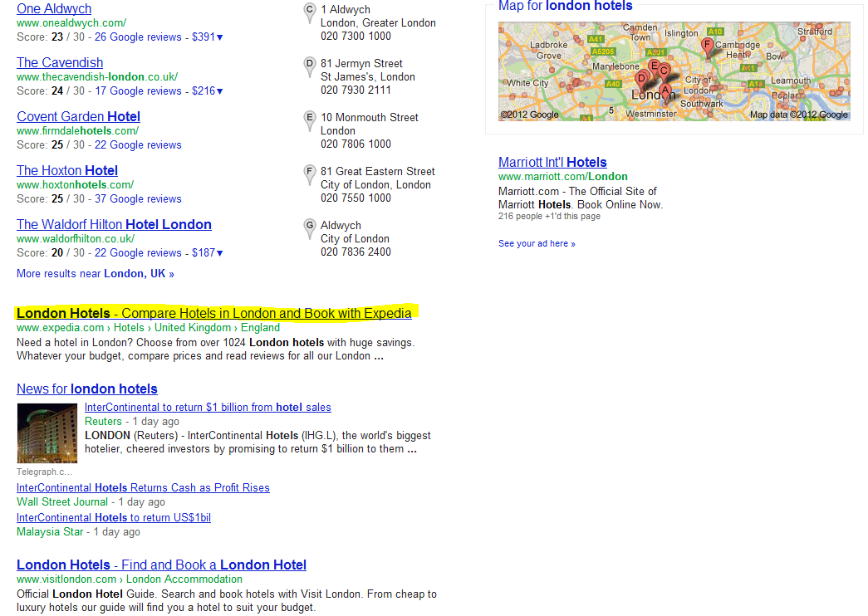Click phone number 020 7300 1000

point(356,36)
